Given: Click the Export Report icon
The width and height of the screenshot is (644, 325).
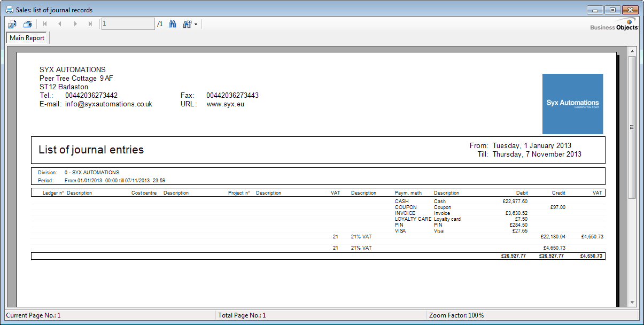Looking at the screenshot, I should pos(12,24).
